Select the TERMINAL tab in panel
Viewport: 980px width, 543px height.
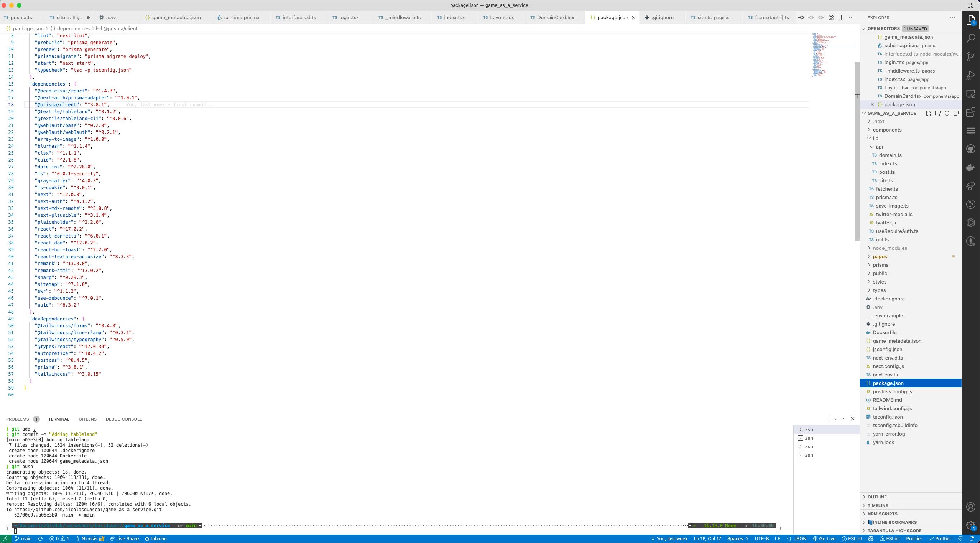[x=58, y=419]
